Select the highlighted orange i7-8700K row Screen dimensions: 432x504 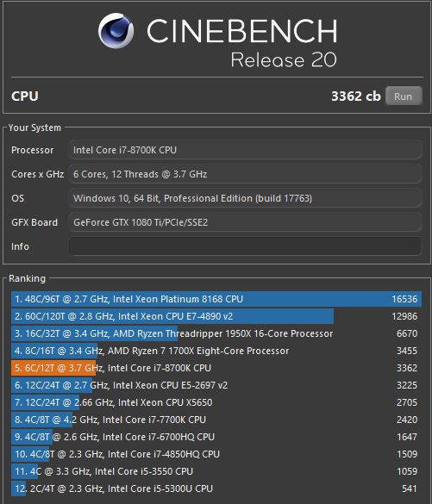216,368
